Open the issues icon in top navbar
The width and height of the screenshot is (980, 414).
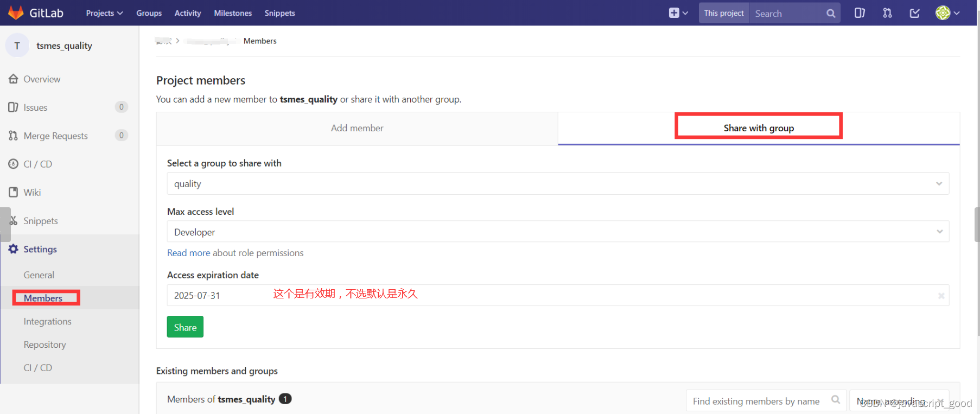click(860, 13)
